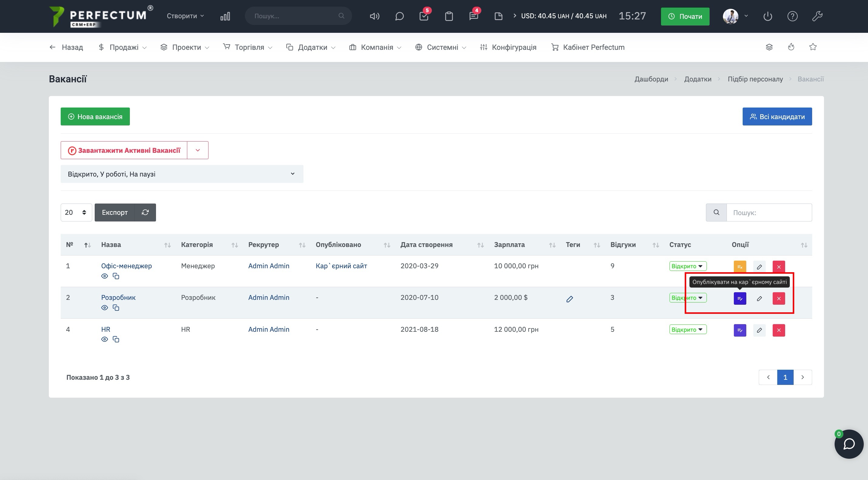Open the status filter Відкрито, У роботі, На паузі
This screenshot has width=868, height=480.
click(x=182, y=174)
